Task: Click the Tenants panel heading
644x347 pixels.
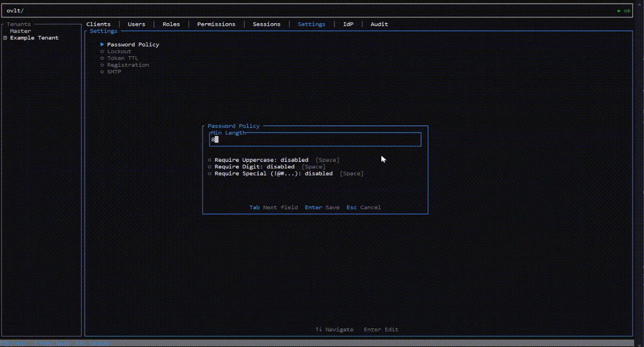Action: pyautogui.click(x=19, y=24)
